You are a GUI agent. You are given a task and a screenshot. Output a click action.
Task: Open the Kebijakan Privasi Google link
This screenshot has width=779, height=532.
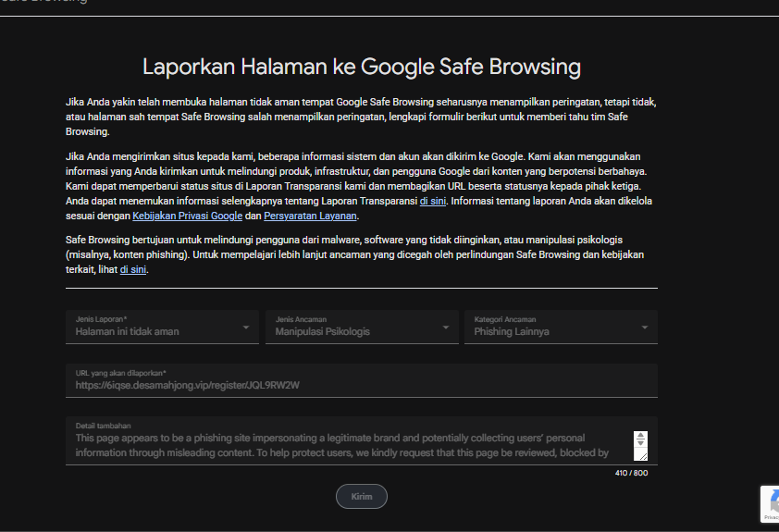[187, 216]
